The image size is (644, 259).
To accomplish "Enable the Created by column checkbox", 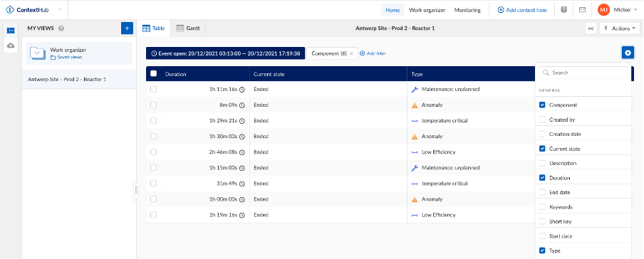I will tap(542, 120).
